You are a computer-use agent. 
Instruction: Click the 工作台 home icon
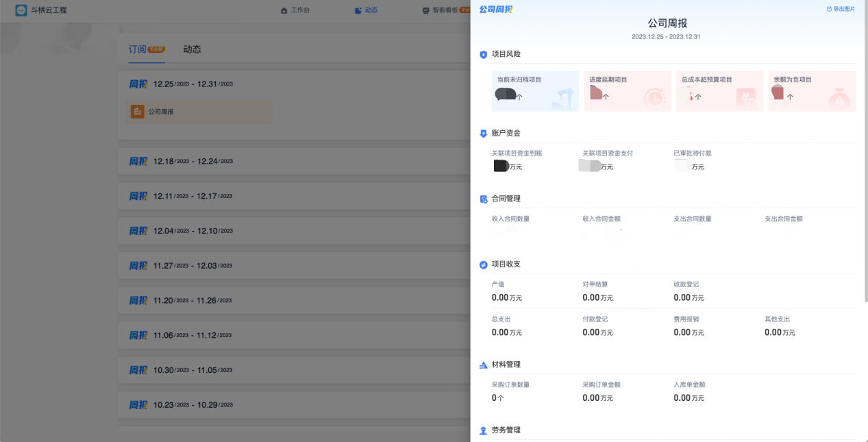(x=283, y=10)
